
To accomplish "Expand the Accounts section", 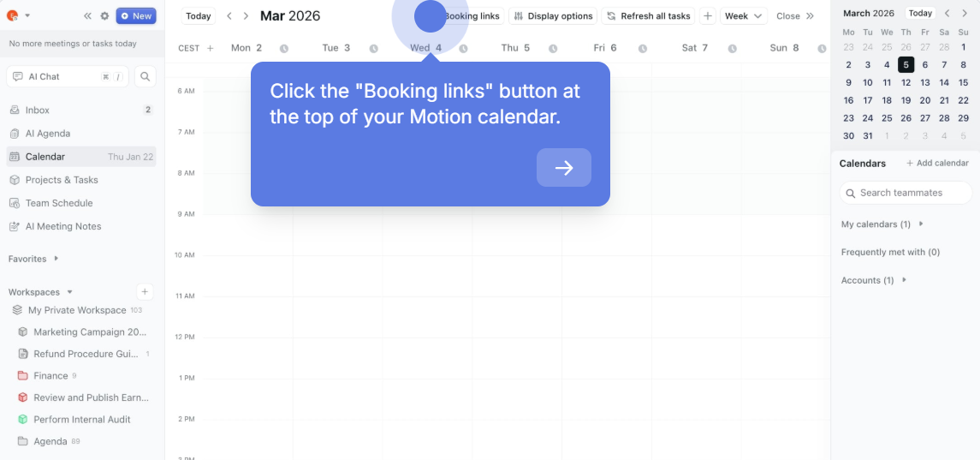I will coord(905,280).
